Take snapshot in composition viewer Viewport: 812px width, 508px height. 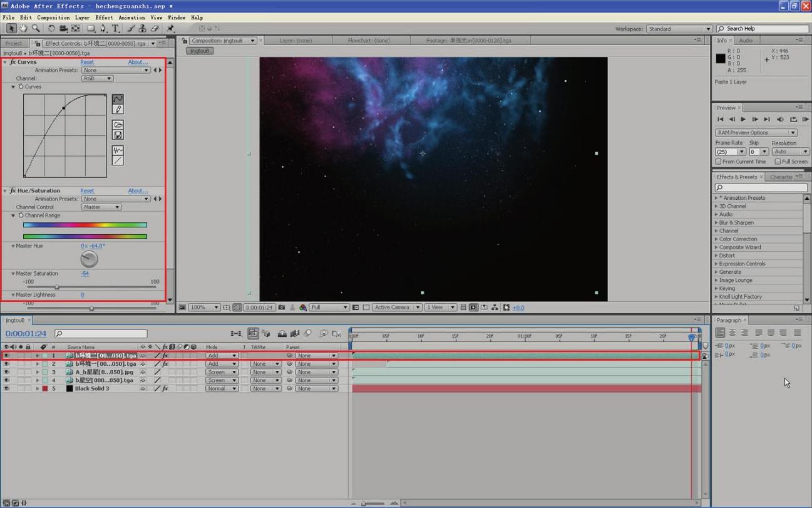[282, 308]
